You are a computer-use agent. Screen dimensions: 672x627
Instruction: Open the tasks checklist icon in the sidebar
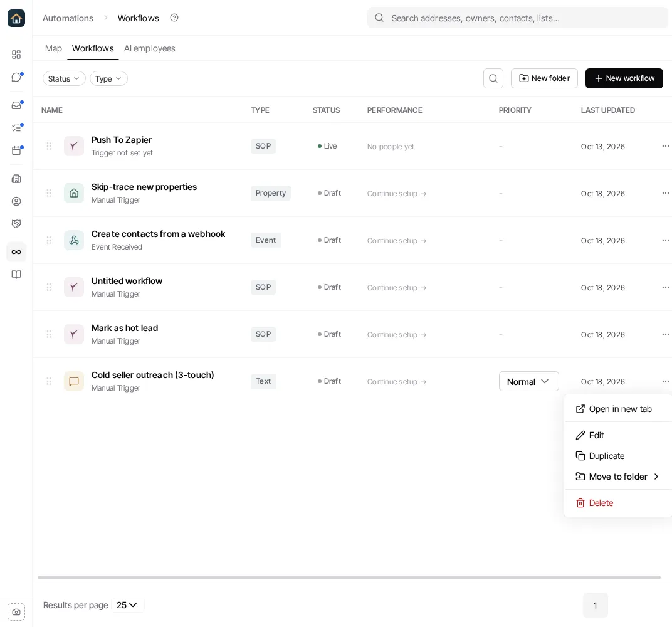point(16,128)
